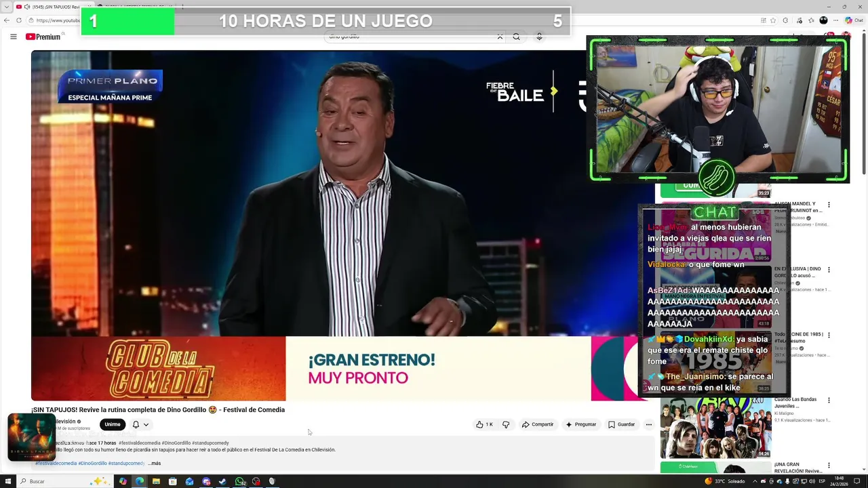Open Steam from the taskbar
This screenshot has width=868, height=488.
coord(222,481)
